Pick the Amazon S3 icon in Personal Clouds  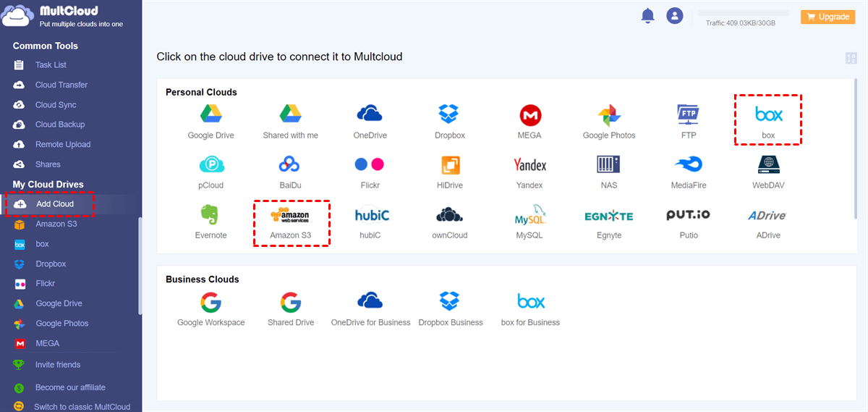click(x=289, y=215)
